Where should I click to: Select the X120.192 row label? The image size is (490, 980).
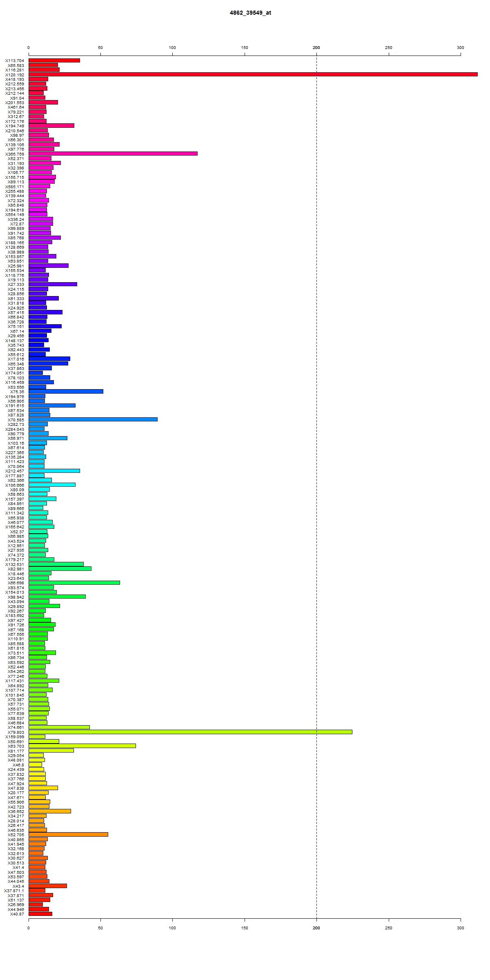[15, 75]
